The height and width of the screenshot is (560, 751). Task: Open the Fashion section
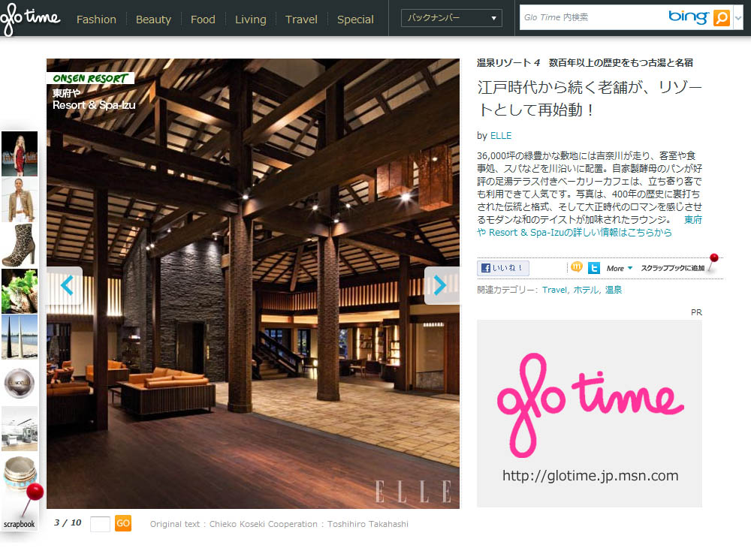point(96,20)
